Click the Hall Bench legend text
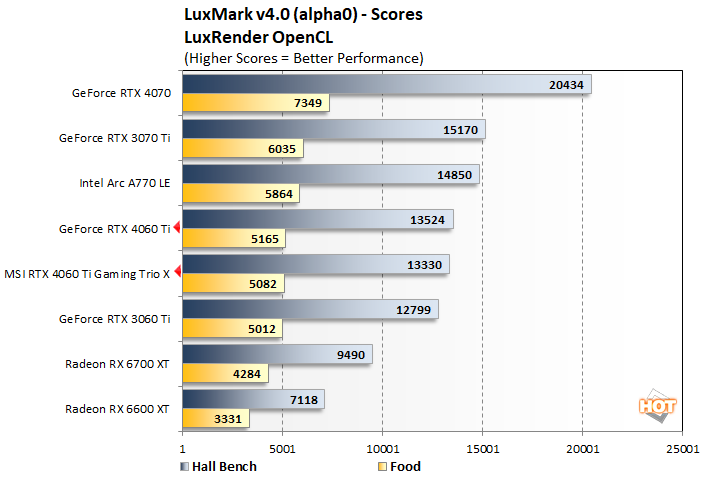The height and width of the screenshot is (480, 708). click(224, 466)
